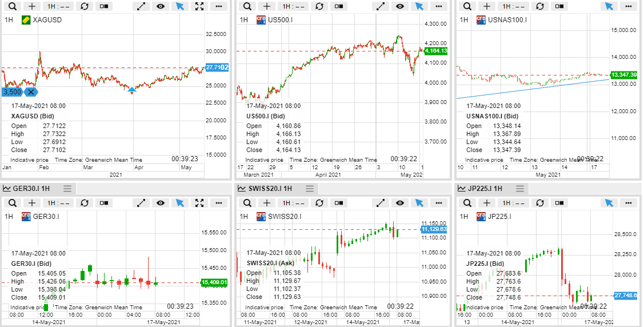Screen dimensions: 644x327
Task: Select the line drawing tool on GER30.I chart
Action: pyautogui.click(x=141, y=203)
